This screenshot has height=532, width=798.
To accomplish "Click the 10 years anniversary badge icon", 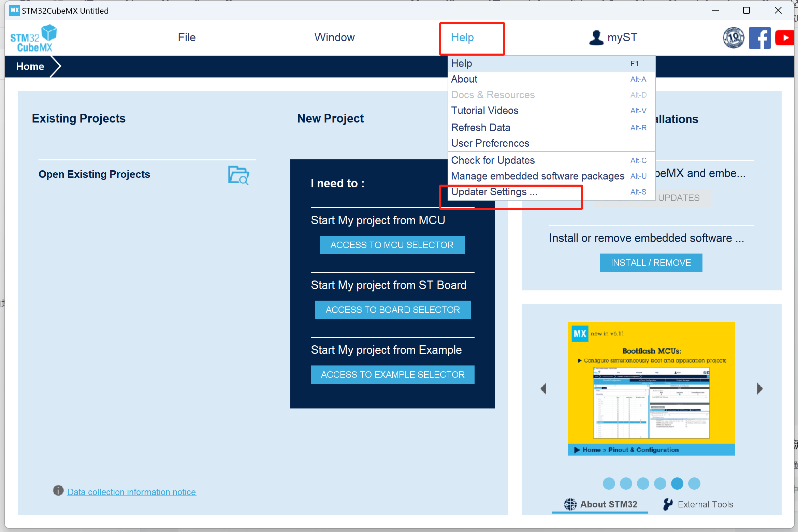I will point(734,38).
